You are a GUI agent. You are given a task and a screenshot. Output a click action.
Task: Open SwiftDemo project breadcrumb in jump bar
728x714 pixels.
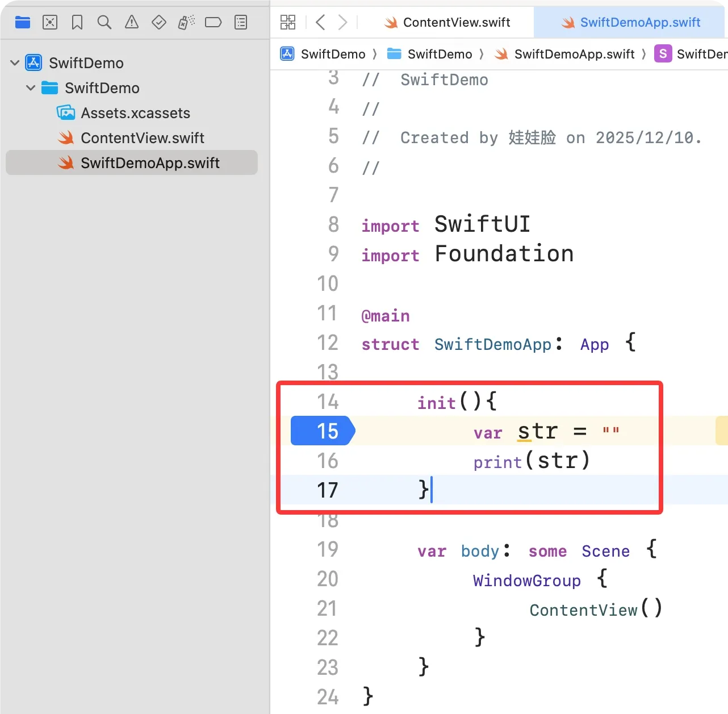[323, 54]
